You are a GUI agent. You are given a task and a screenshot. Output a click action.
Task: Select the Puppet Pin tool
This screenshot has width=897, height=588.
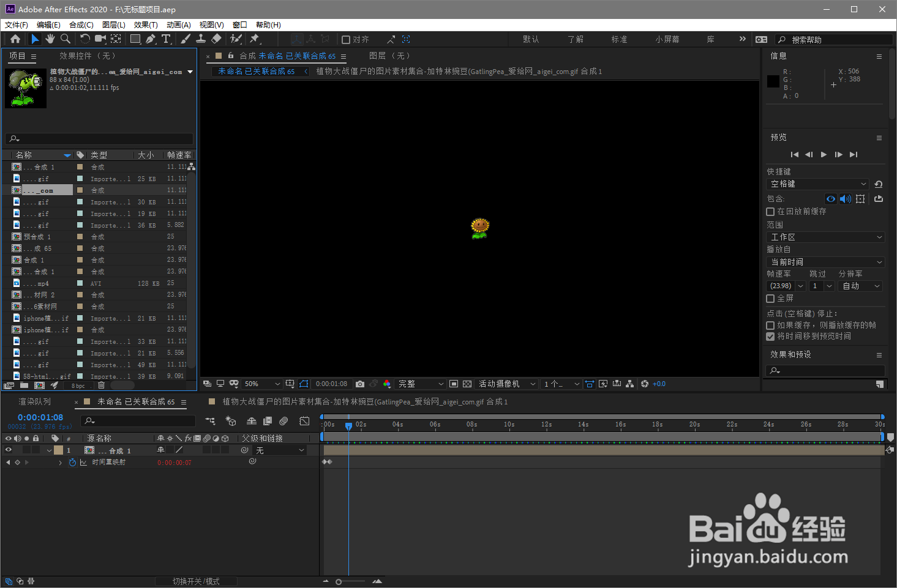coord(255,39)
